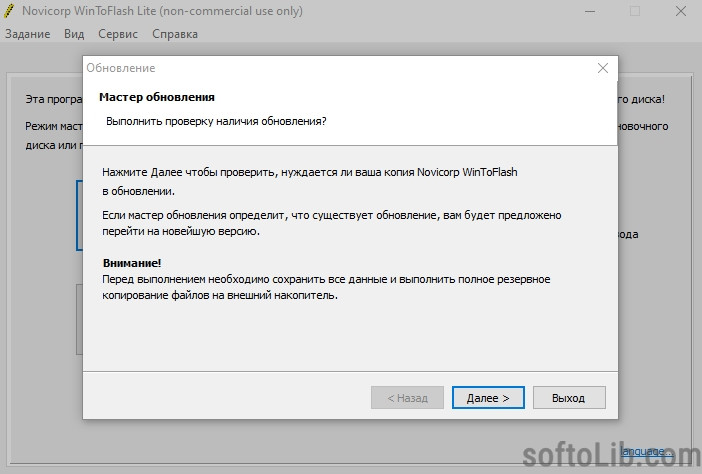Open the Справка menu
The height and width of the screenshot is (474, 702).
tap(175, 34)
